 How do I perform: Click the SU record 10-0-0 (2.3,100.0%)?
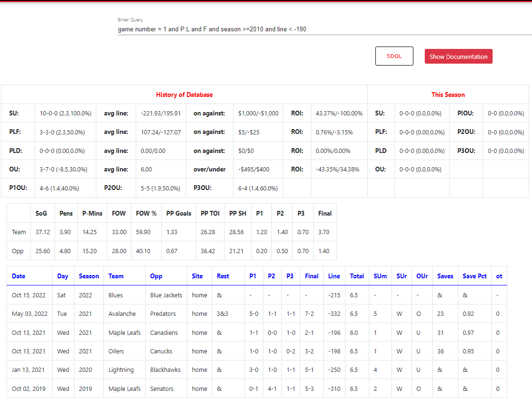65,114
